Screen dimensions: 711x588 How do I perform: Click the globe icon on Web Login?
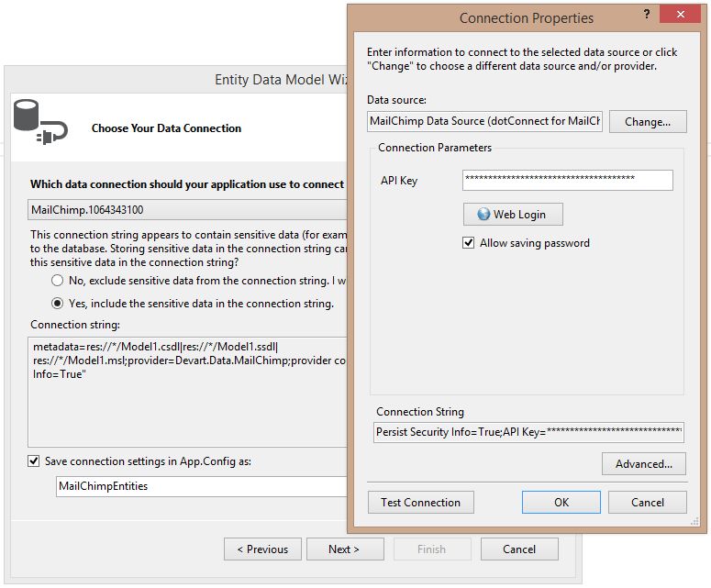click(483, 215)
